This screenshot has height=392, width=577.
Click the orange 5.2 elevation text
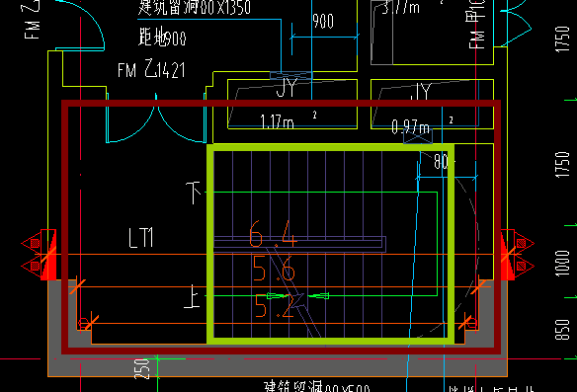point(274,305)
